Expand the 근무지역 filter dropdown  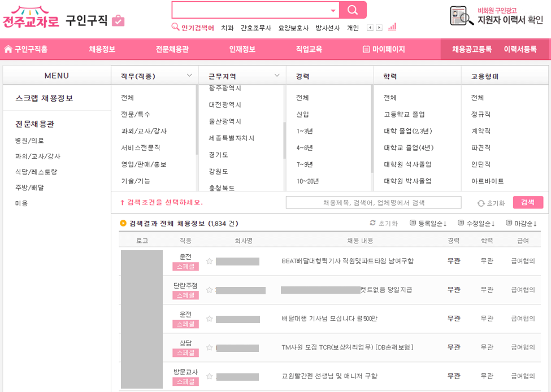click(277, 75)
